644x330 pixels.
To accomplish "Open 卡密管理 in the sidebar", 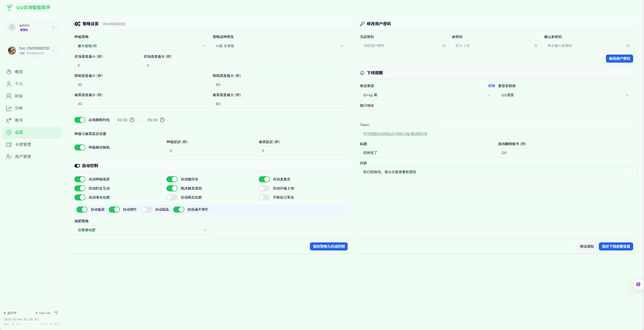I will 23,144.
